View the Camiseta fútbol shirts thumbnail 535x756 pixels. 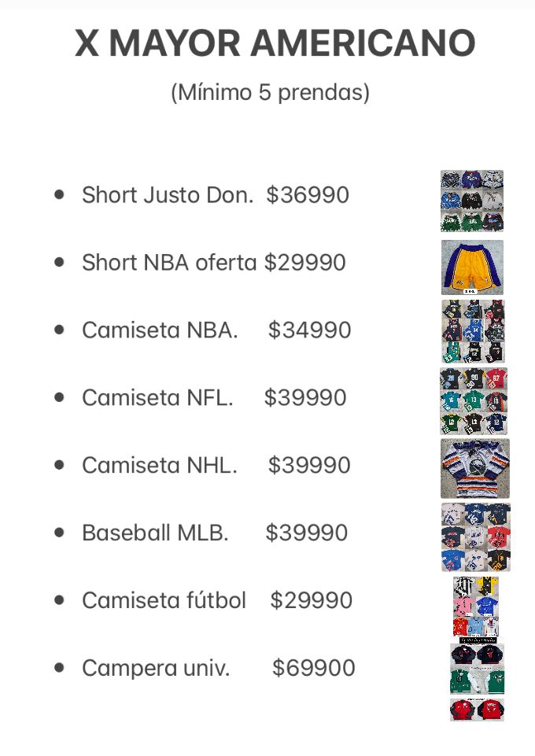pos(475,607)
